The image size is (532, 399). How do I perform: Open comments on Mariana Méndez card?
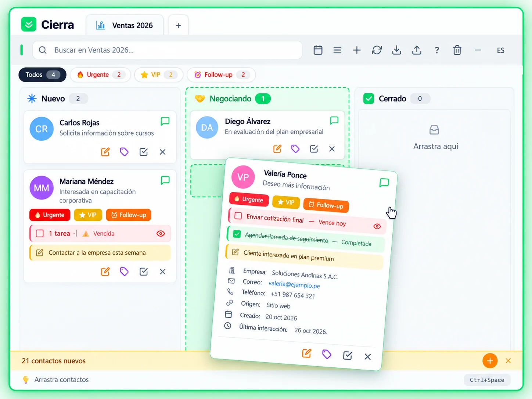[165, 180]
